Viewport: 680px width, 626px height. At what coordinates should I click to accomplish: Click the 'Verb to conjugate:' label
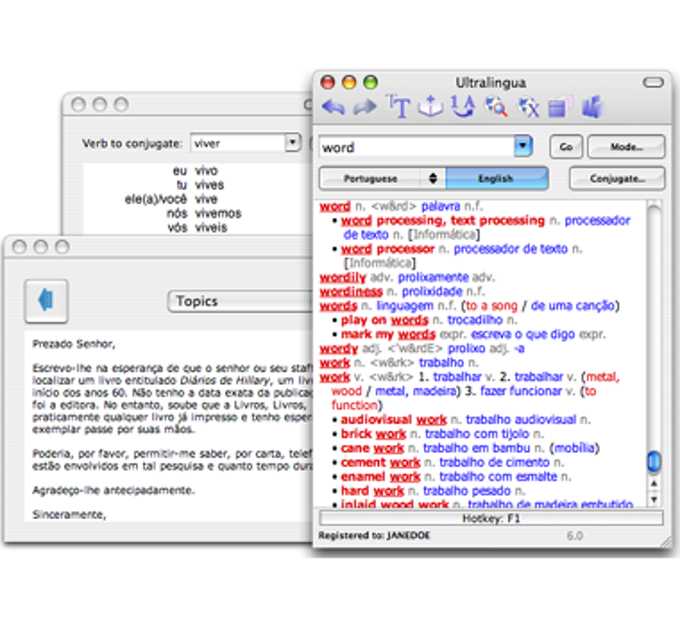point(132,144)
